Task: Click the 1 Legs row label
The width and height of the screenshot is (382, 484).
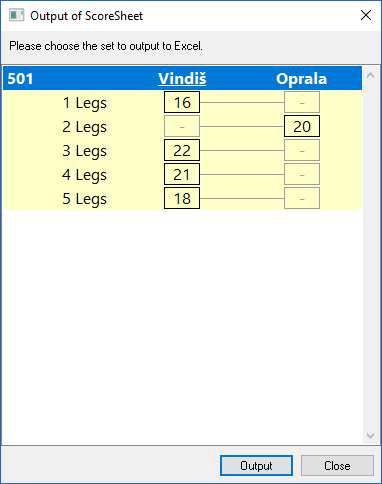Action: tap(85, 103)
